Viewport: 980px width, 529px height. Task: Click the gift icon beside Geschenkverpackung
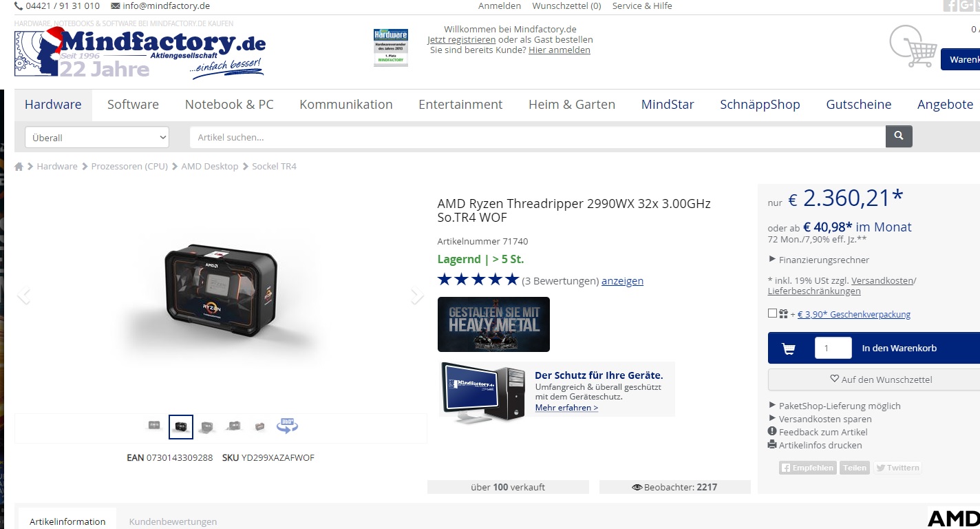pyautogui.click(x=783, y=314)
